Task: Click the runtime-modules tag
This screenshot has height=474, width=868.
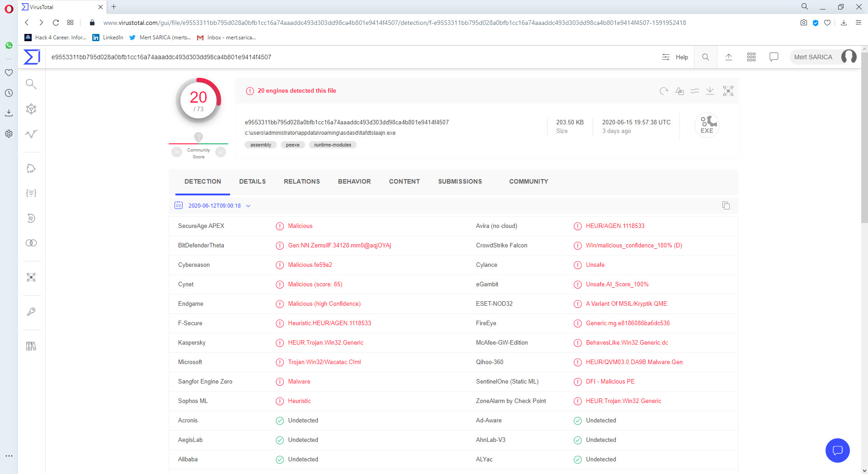Action: click(x=333, y=145)
